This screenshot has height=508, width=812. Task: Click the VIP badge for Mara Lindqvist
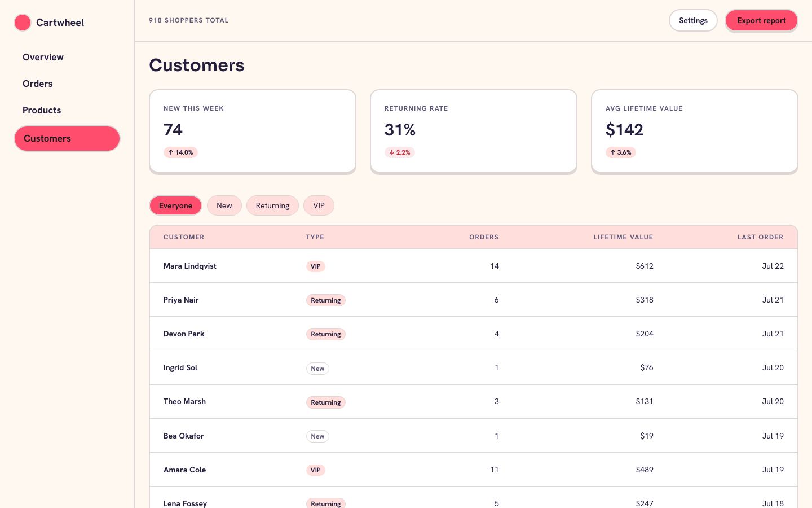point(315,266)
